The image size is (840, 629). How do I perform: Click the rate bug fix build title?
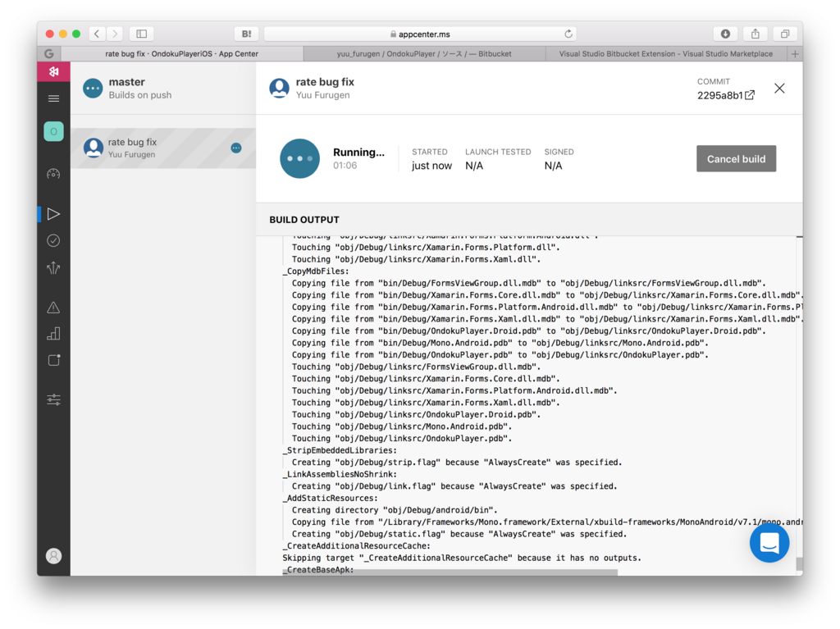tap(325, 82)
